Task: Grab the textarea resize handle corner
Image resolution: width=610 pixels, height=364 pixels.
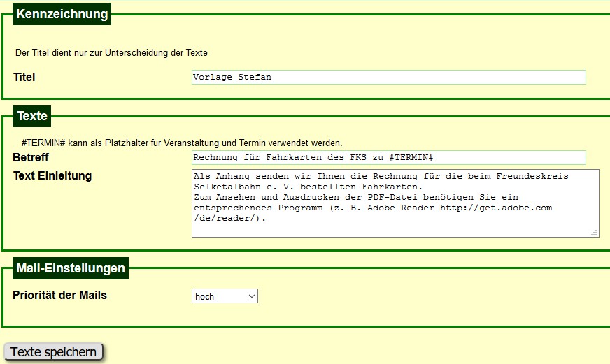Action: point(595,233)
